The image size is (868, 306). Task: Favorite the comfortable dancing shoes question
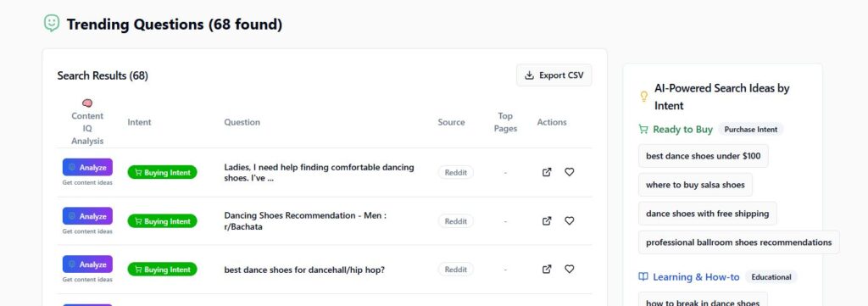(569, 172)
